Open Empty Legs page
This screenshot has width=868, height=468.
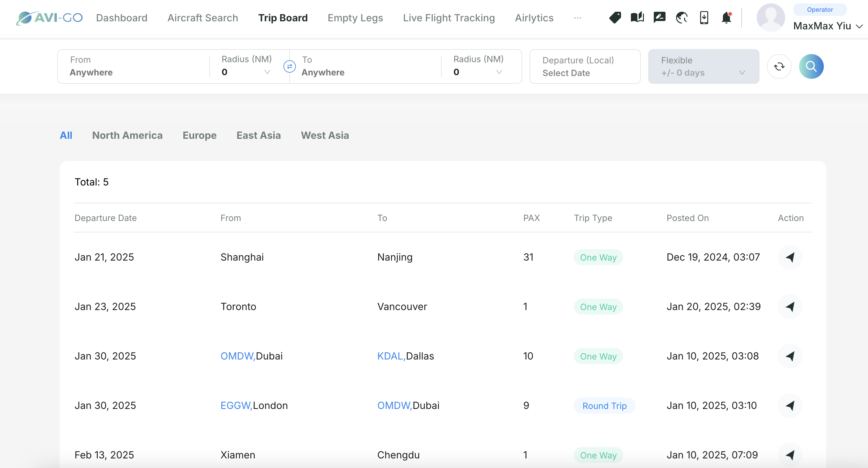point(355,18)
